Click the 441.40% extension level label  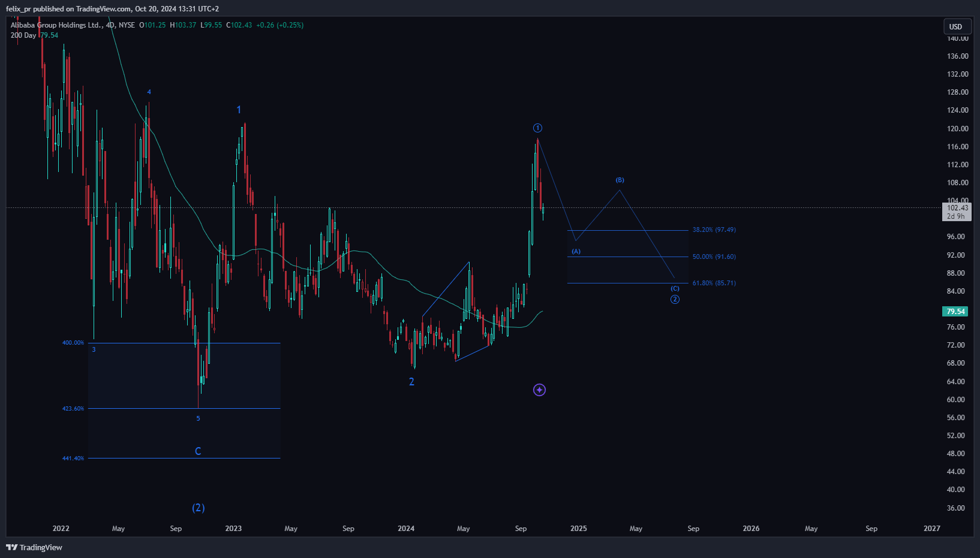(73, 458)
